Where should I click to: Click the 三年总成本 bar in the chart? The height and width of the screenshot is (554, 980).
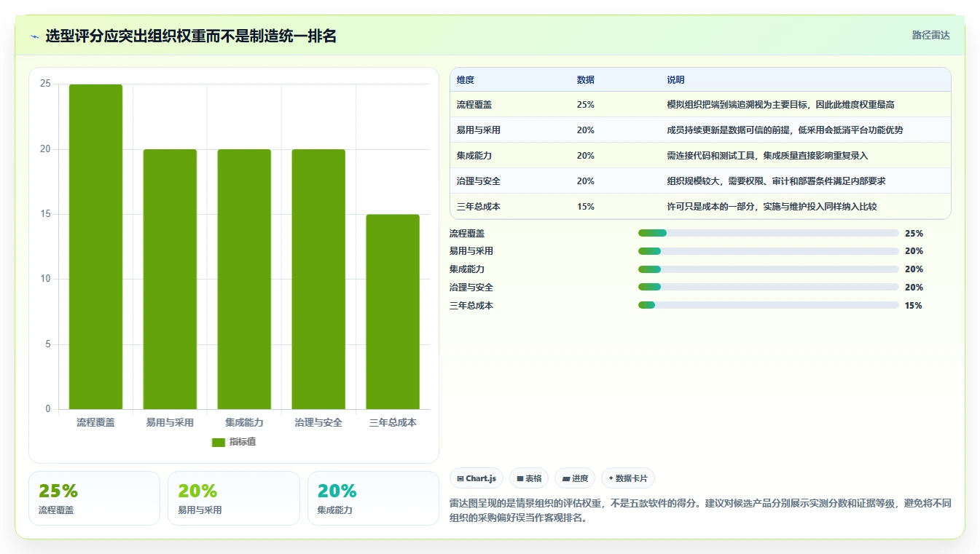click(393, 312)
